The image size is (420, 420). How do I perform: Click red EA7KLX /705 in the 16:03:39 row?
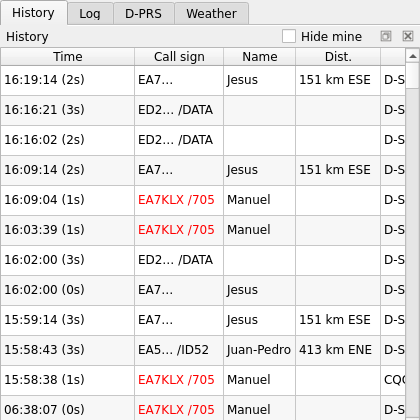(179, 230)
